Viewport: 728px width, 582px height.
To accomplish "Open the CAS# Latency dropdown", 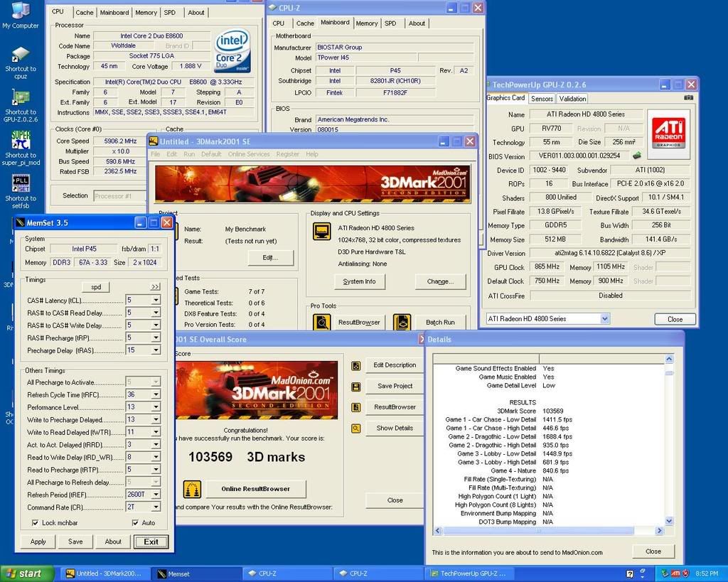I will (x=156, y=301).
